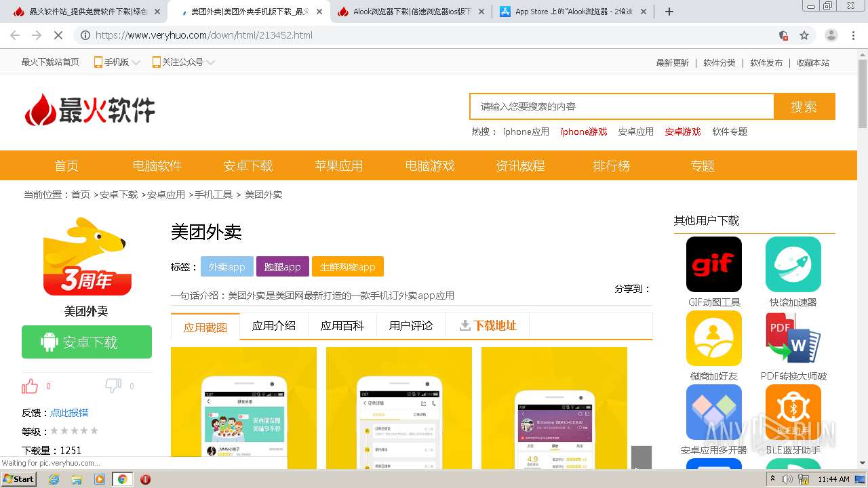The width and height of the screenshot is (868, 488).
Task: Click the 跑腿app tag
Action: point(283,267)
